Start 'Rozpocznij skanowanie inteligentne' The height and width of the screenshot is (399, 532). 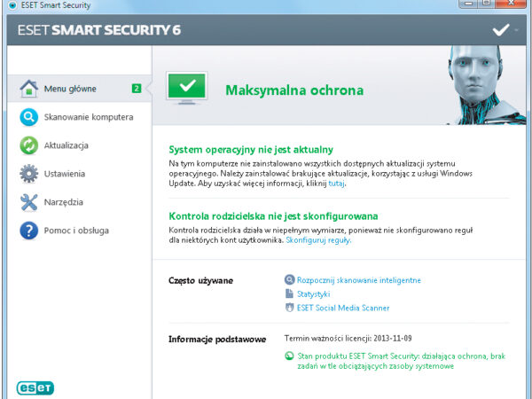click(x=358, y=280)
